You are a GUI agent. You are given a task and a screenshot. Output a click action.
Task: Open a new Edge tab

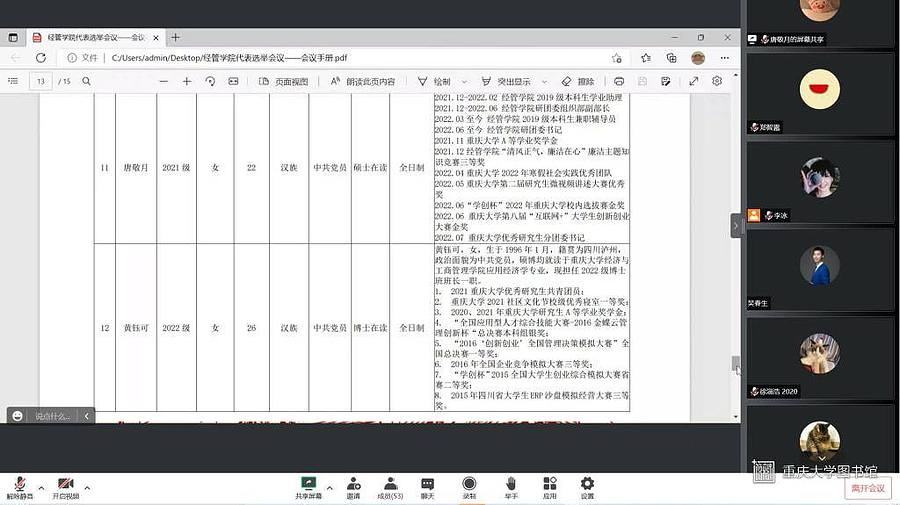pos(176,38)
